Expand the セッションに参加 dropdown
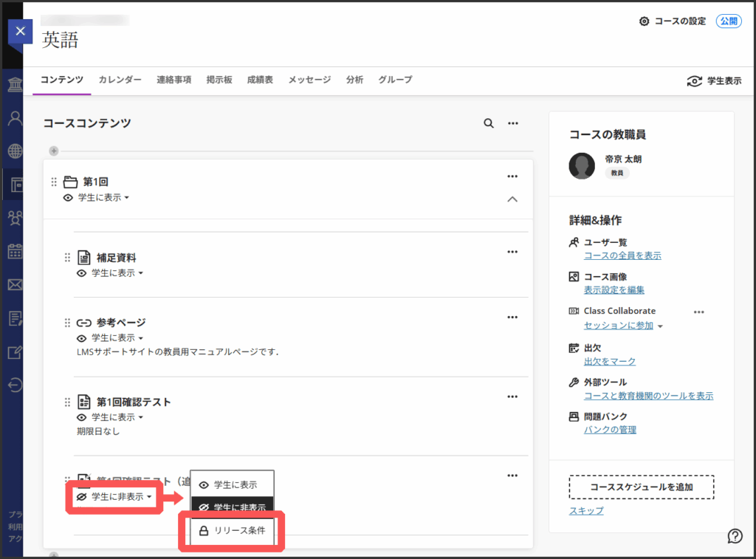Viewport: 756px width, 559px height. coord(660,326)
